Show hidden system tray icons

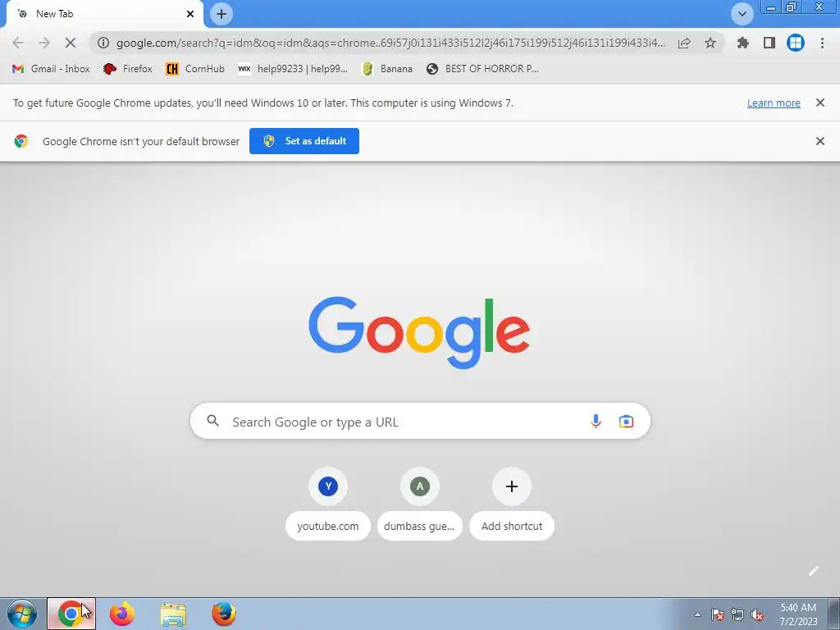[x=697, y=614]
